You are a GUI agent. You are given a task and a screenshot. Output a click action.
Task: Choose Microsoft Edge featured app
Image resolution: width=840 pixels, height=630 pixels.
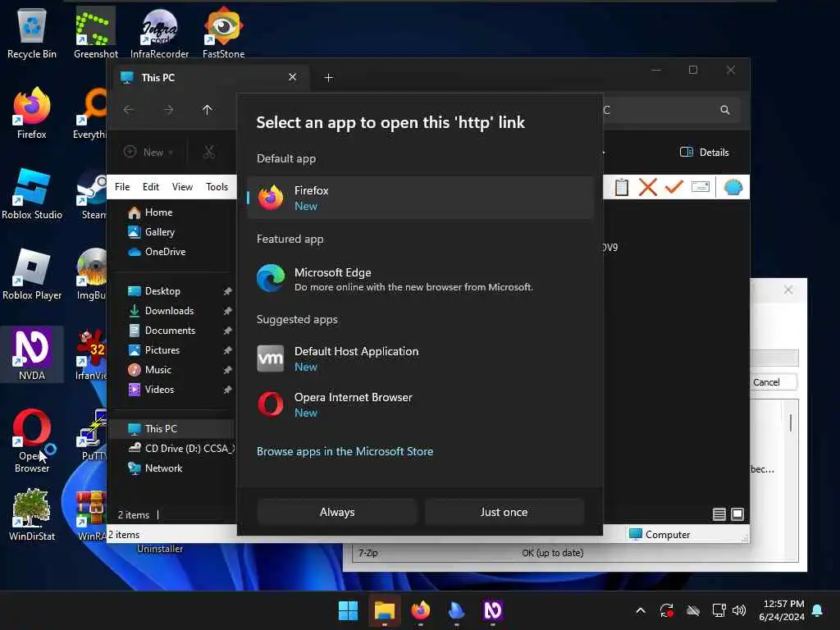pyautogui.click(x=421, y=279)
